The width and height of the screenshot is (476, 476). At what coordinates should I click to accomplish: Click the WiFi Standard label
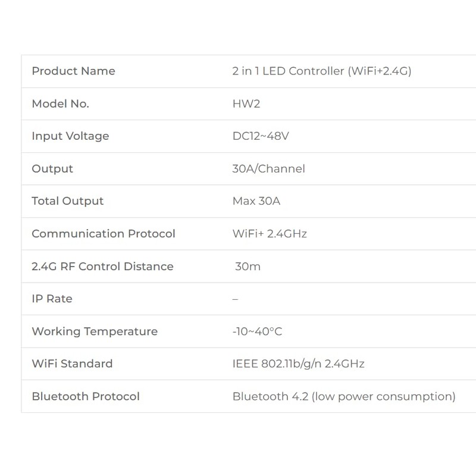tap(72, 364)
